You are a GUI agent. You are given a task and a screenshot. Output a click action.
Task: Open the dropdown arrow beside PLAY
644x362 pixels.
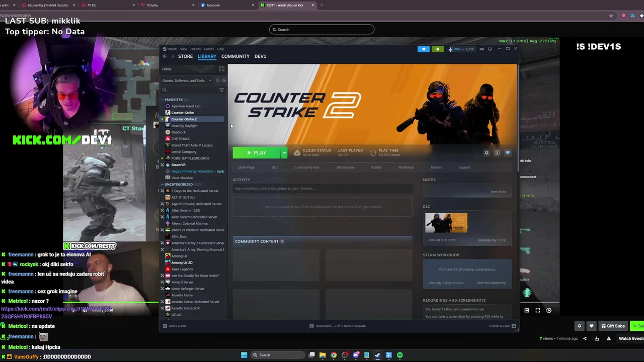tap(284, 153)
